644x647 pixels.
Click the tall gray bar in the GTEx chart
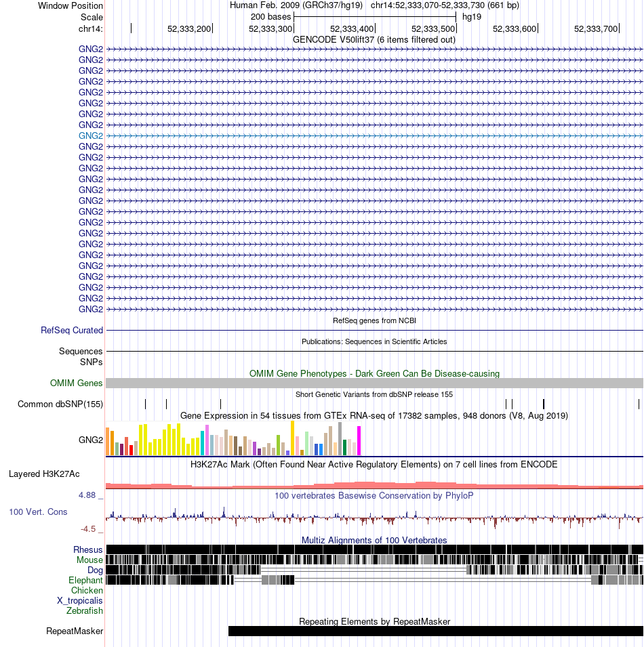click(x=340, y=439)
